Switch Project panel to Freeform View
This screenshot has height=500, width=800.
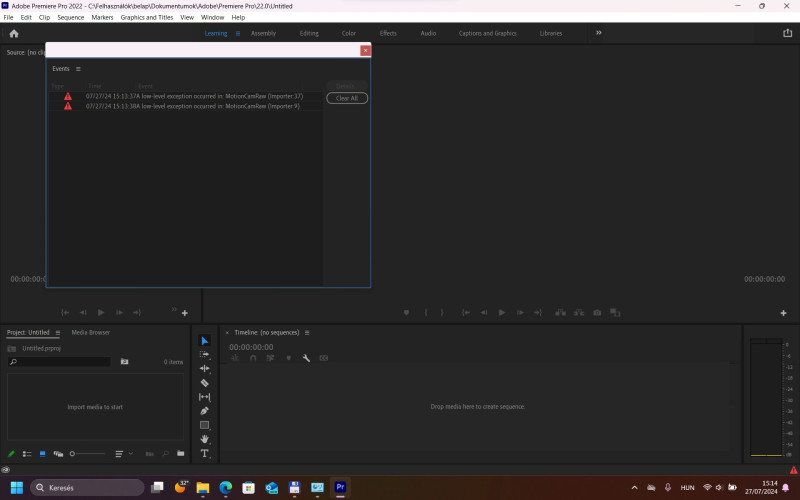[58, 454]
